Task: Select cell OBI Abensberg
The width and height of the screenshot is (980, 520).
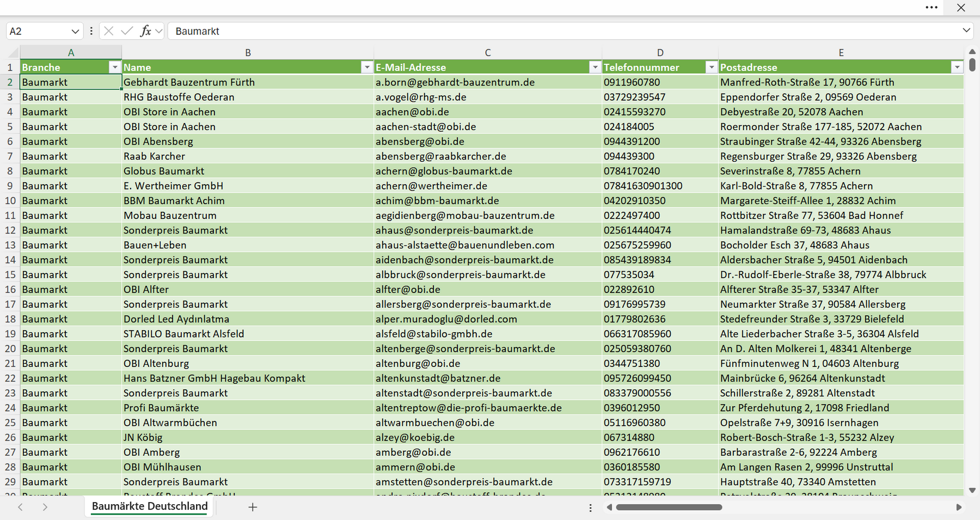Action: [248, 142]
